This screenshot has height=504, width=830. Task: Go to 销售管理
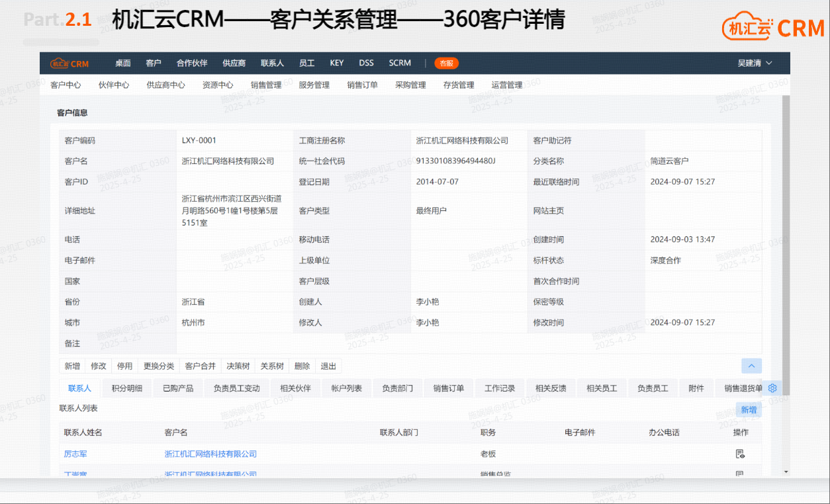pyautogui.click(x=266, y=85)
